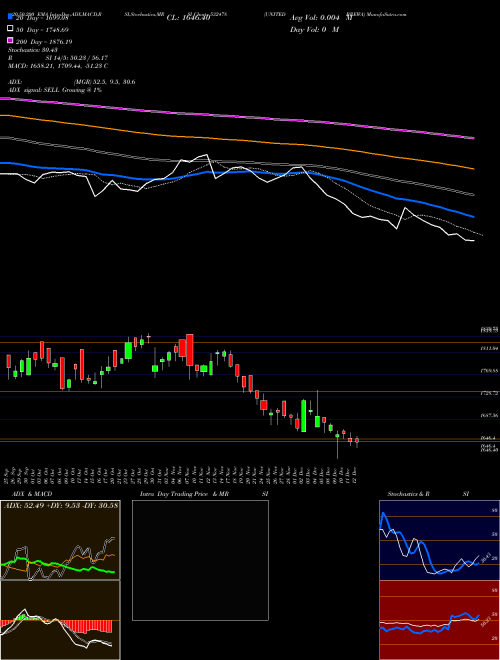Click the blue-background Stochastics chart panel
This screenshot has width=500, height=660.
pos(439,540)
